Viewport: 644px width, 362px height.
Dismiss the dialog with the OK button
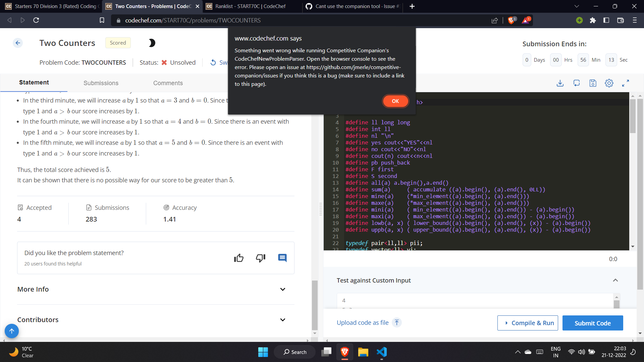point(395,101)
